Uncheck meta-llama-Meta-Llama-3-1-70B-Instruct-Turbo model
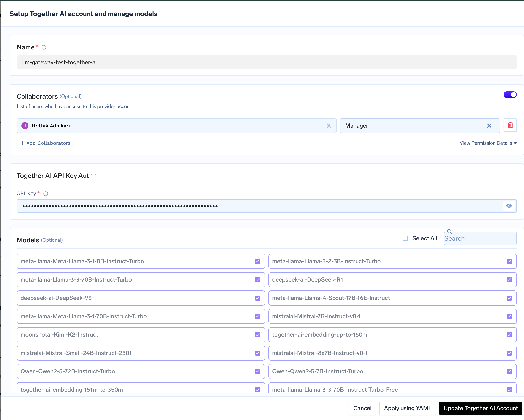This screenshot has height=420, width=524. pos(258,316)
